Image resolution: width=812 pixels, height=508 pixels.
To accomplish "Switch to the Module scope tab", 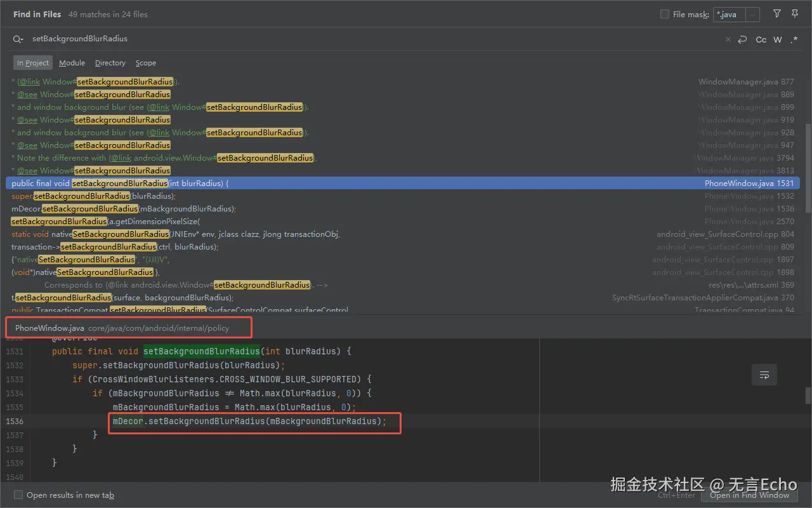I will [72, 63].
